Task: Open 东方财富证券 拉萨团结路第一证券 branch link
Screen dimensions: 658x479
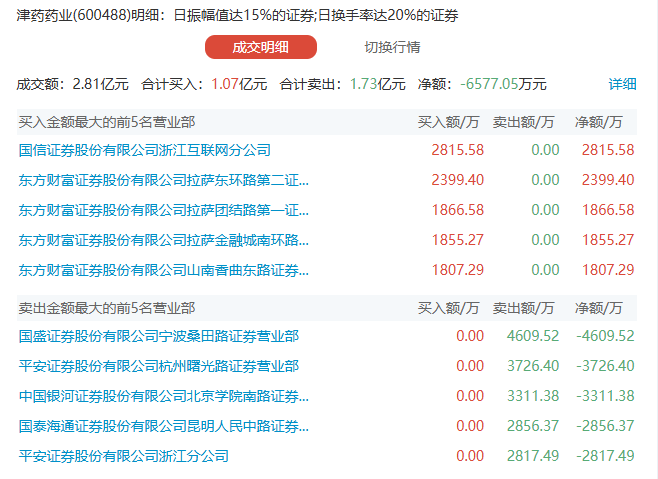Action: tap(164, 210)
